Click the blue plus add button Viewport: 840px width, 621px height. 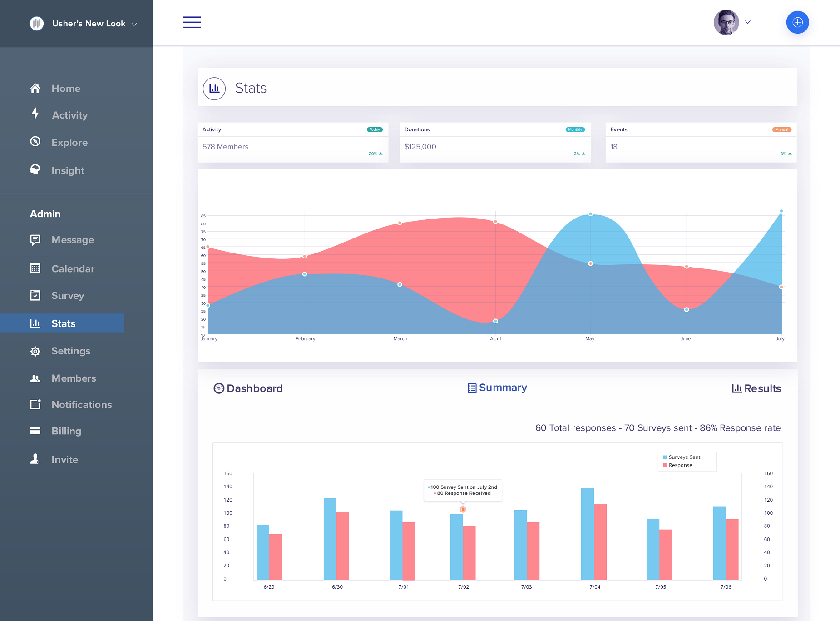pos(797,22)
